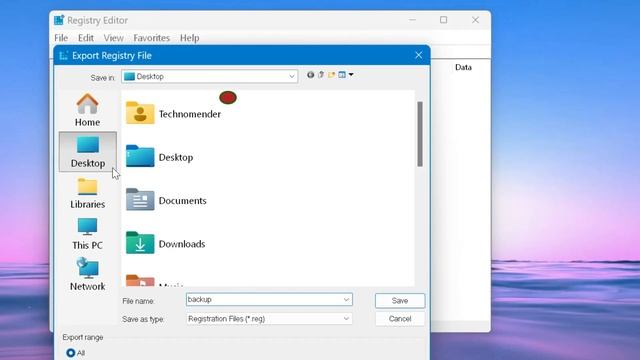This screenshot has width=640, height=360.
Task: Click the Cancel button
Action: (400, 319)
